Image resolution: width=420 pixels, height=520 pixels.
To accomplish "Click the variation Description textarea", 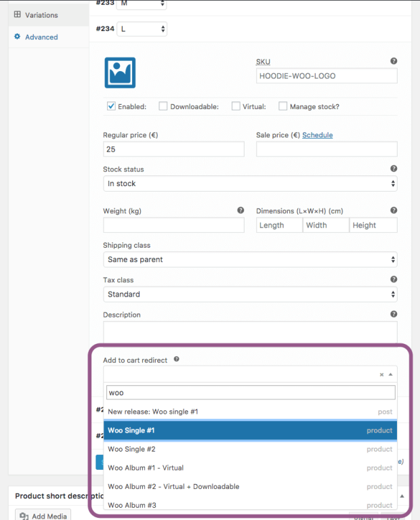I will tap(250, 332).
